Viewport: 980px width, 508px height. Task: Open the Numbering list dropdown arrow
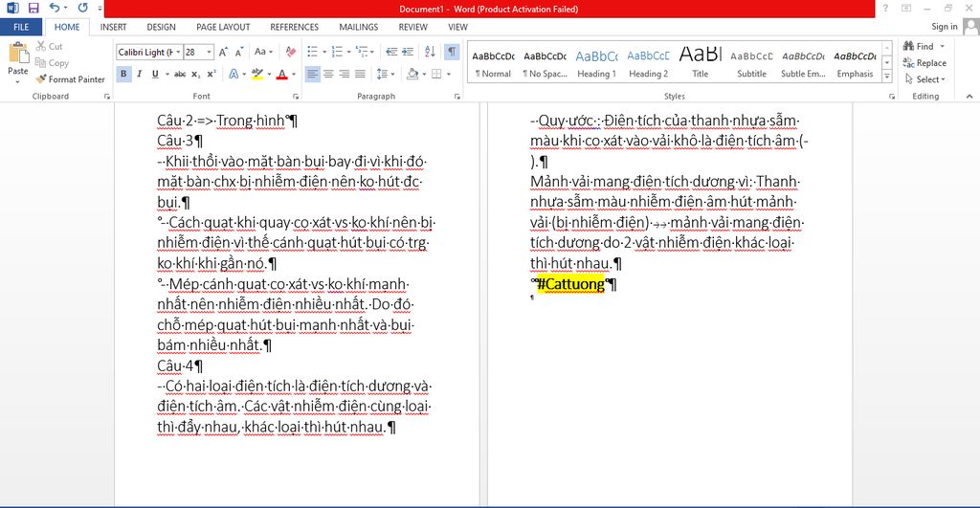click(x=348, y=52)
